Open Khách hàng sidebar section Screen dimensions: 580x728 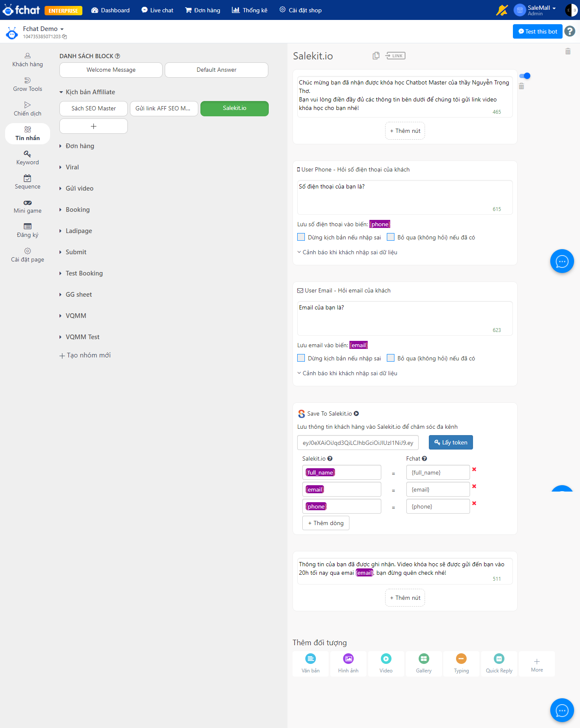tap(28, 60)
